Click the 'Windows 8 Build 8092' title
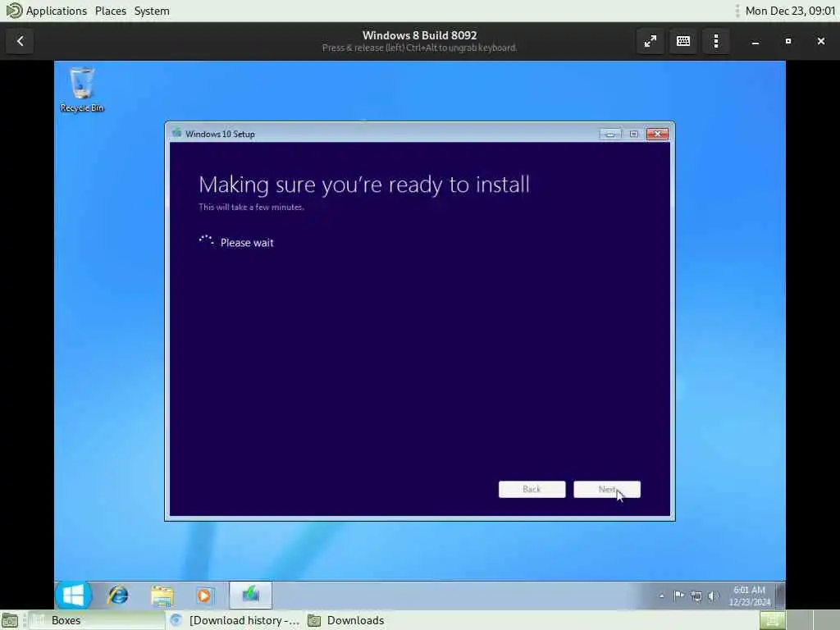Screen dimensions: 840x630 pos(419,35)
